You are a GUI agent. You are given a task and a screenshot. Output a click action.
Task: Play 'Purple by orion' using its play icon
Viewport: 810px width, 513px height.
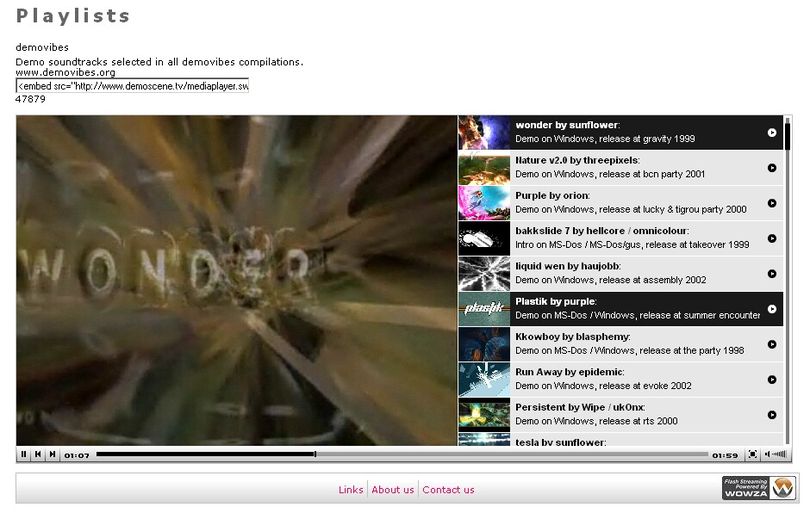[772, 203]
